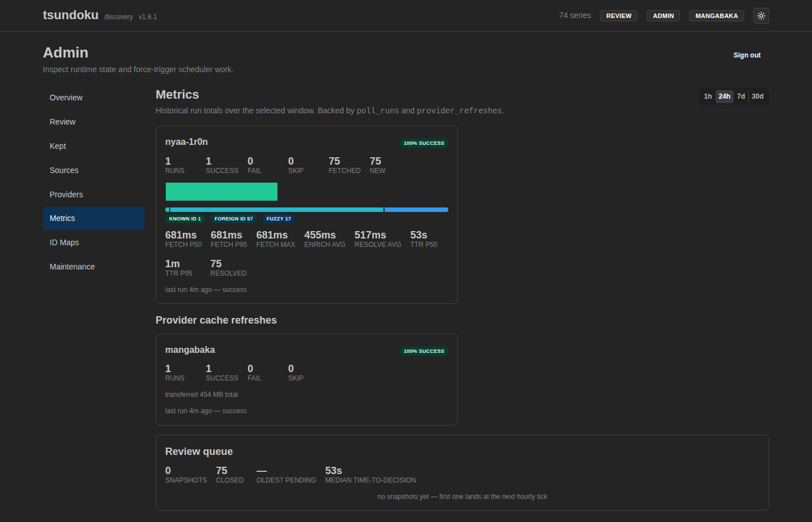The image size is (812, 522).
Task: Select the Overview sidebar item
Action: coord(94,98)
